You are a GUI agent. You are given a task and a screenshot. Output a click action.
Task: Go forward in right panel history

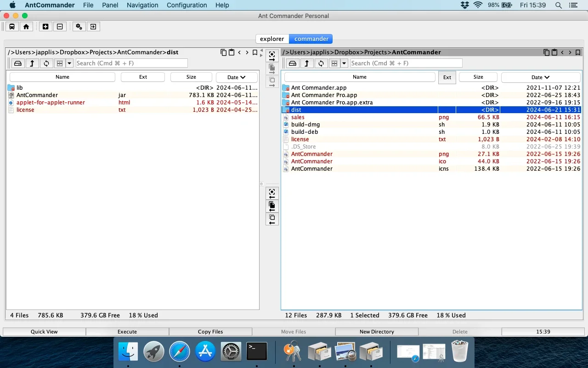(x=570, y=52)
